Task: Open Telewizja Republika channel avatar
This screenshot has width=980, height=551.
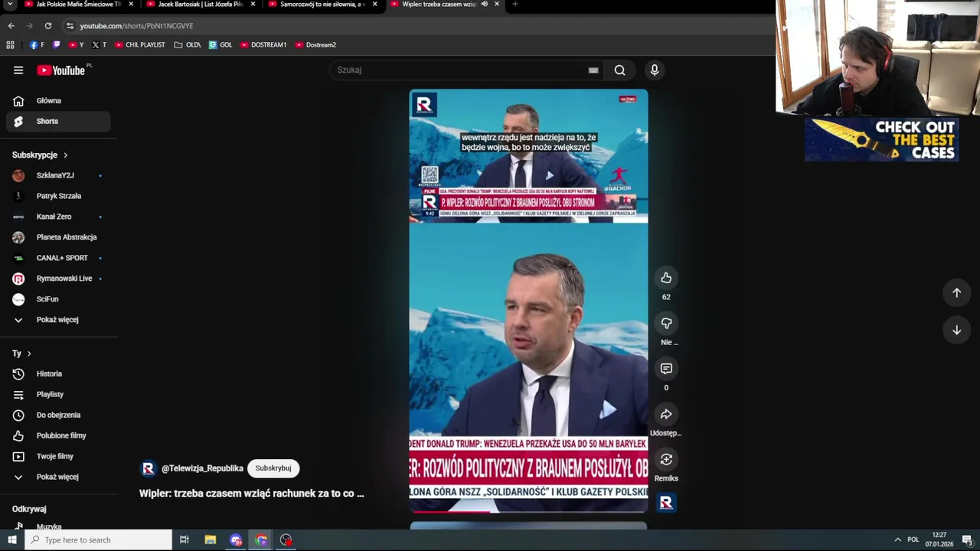Action: coord(149,468)
